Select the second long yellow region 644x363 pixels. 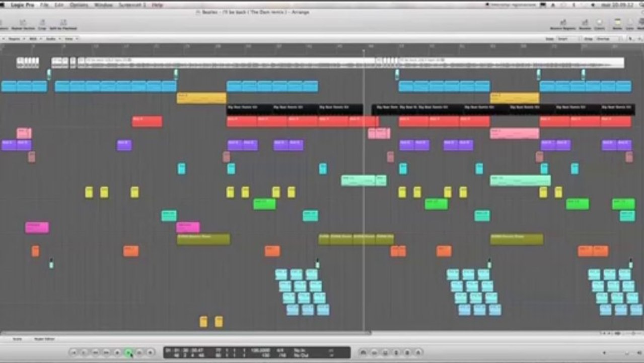coord(515,98)
